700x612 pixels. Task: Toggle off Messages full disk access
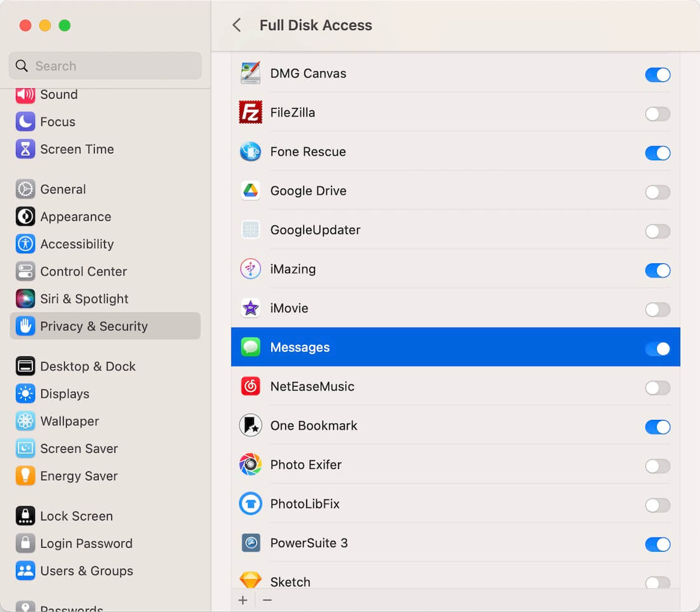tap(657, 349)
